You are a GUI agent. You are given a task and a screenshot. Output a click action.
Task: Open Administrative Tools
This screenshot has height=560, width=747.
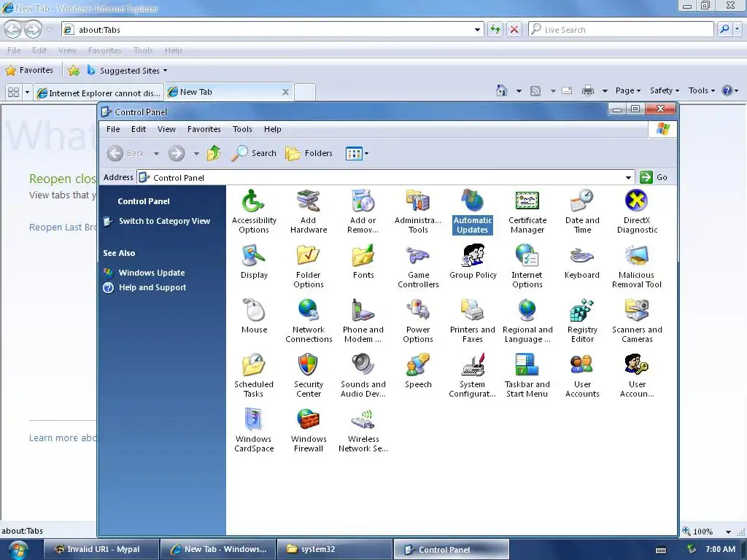[x=418, y=211]
